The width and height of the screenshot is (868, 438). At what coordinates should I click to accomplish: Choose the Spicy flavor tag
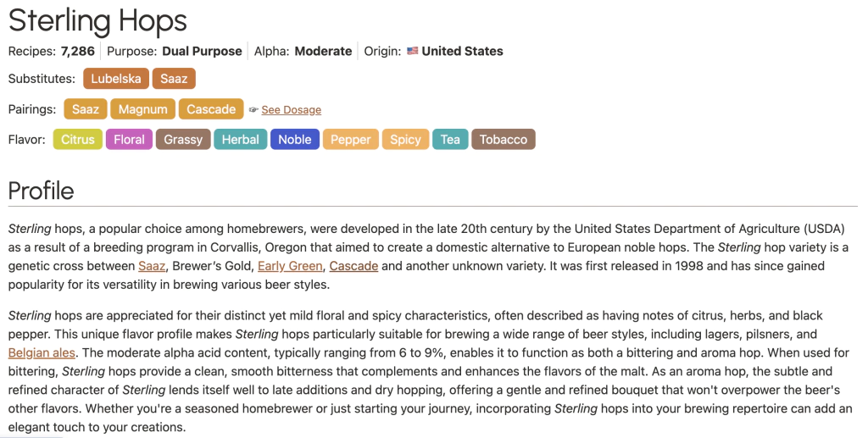point(405,140)
